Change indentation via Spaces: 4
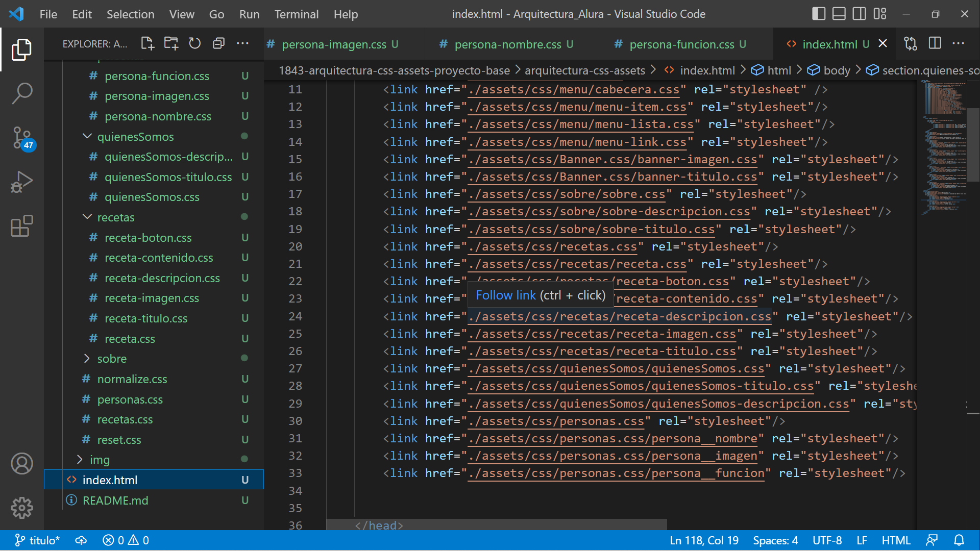The height and width of the screenshot is (551, 980). pyautogui.click(x=775, y=540)
